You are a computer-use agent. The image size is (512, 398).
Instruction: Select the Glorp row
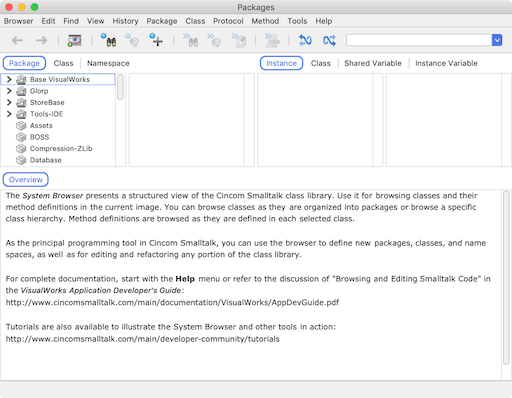[x=58, y=91]
